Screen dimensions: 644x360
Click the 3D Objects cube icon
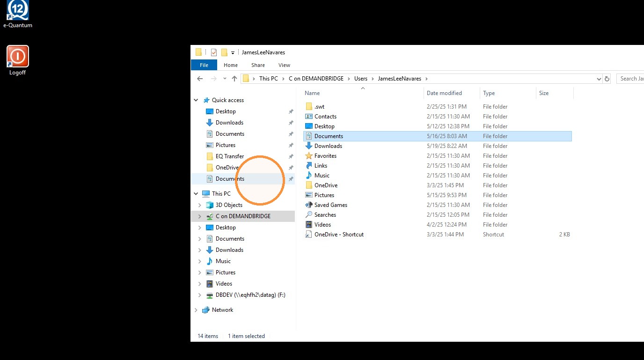tap(210, 205)
